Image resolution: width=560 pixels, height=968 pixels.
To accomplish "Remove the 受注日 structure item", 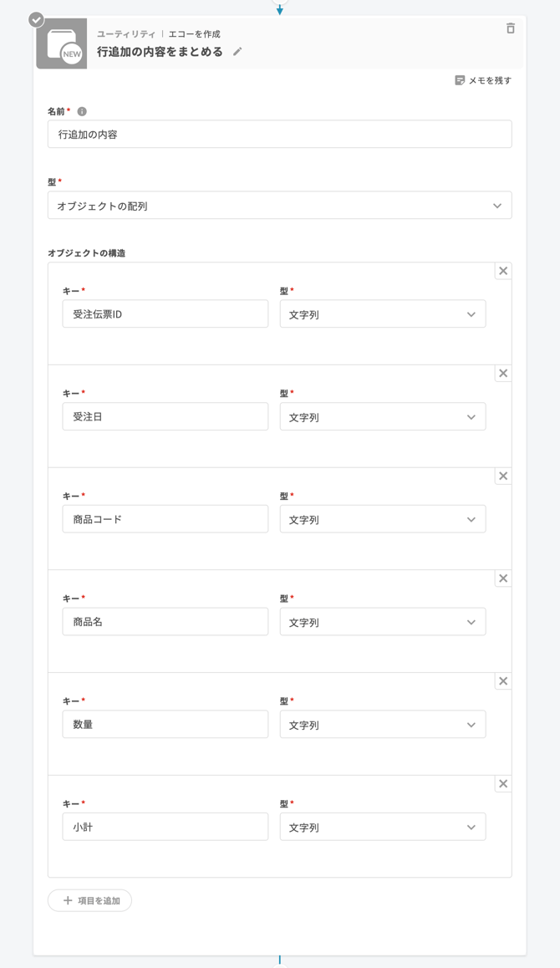I will coord(503,373).
